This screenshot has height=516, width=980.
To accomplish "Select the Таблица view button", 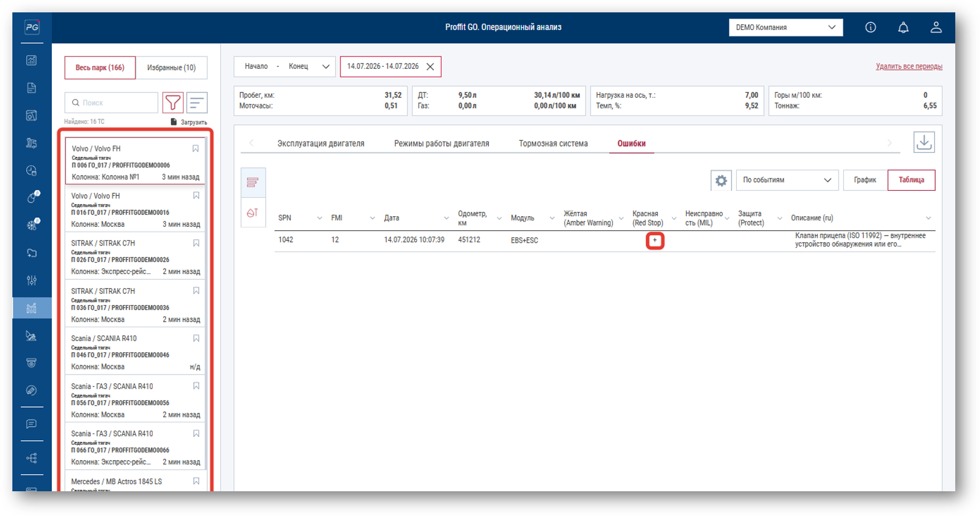I will [x=911, y=180].
